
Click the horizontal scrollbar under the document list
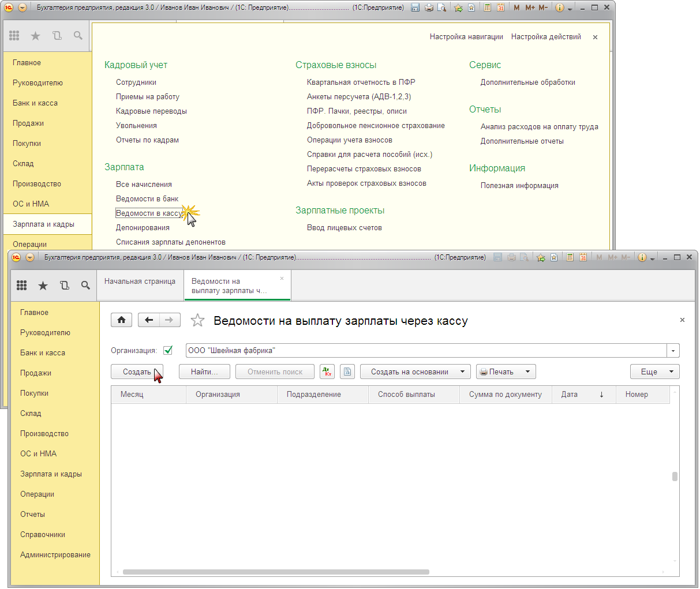276,572
